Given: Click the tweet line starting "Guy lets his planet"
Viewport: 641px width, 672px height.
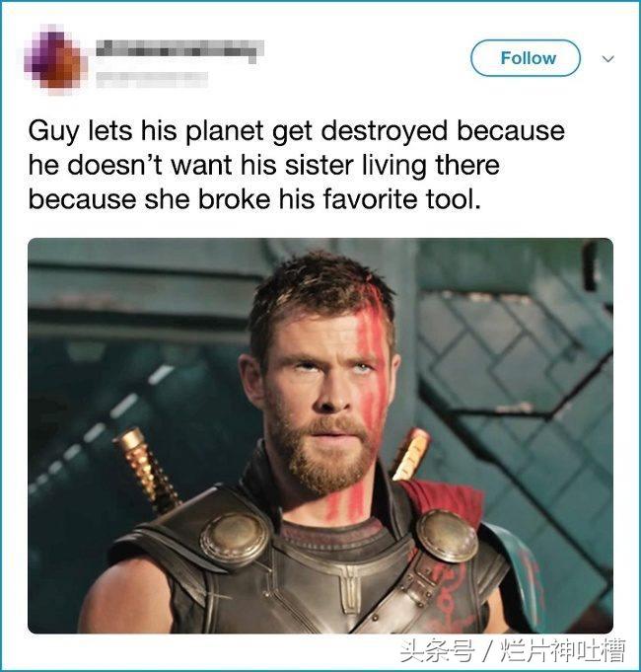Looking at the screenshot, I should pyautogui.click(x=296, y=130).
